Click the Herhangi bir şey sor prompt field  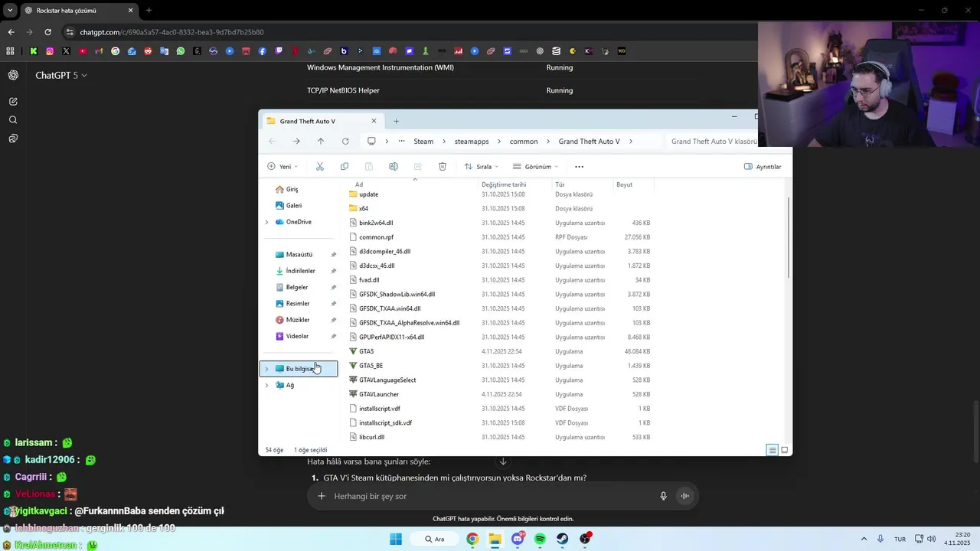(x=490, y=496)
